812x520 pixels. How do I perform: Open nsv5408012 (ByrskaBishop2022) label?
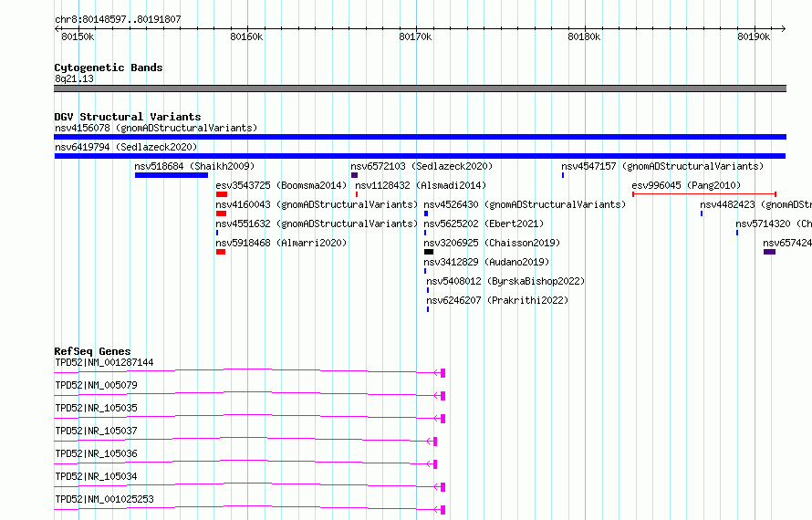click(505, 281)
